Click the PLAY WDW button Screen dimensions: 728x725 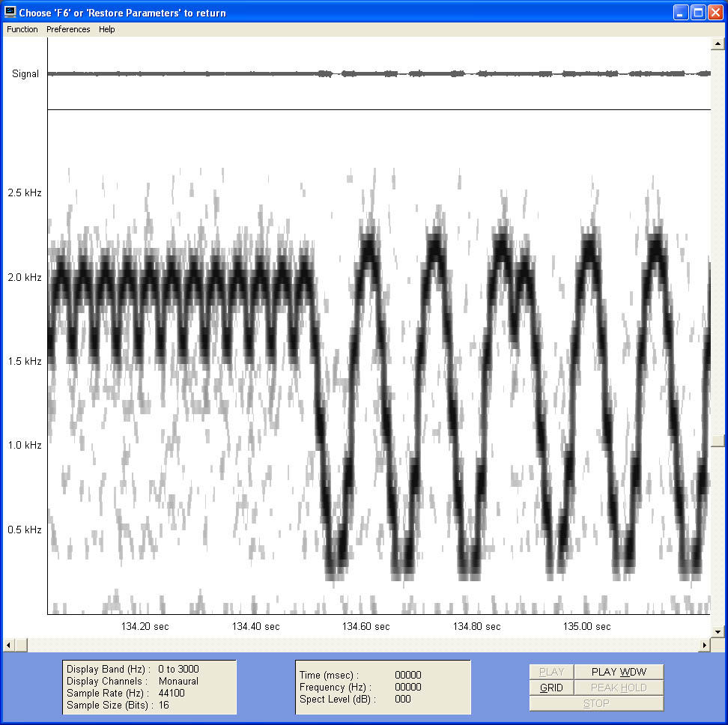point(619,672)
